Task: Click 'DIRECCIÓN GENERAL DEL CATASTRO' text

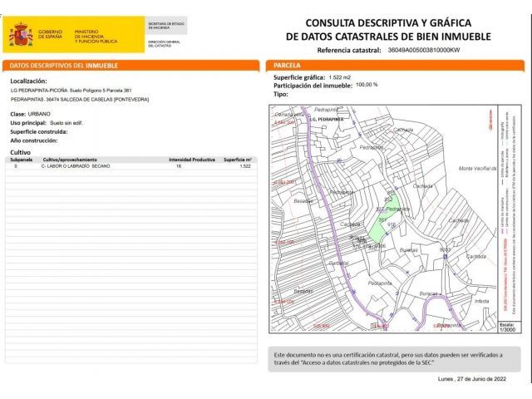Action: pos(164,44)
